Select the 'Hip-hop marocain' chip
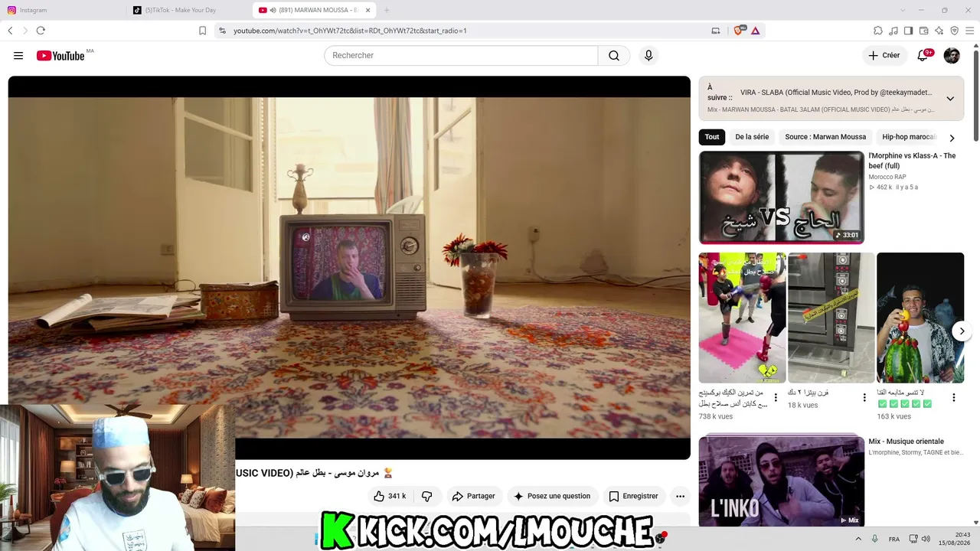 tap(909, 137)
